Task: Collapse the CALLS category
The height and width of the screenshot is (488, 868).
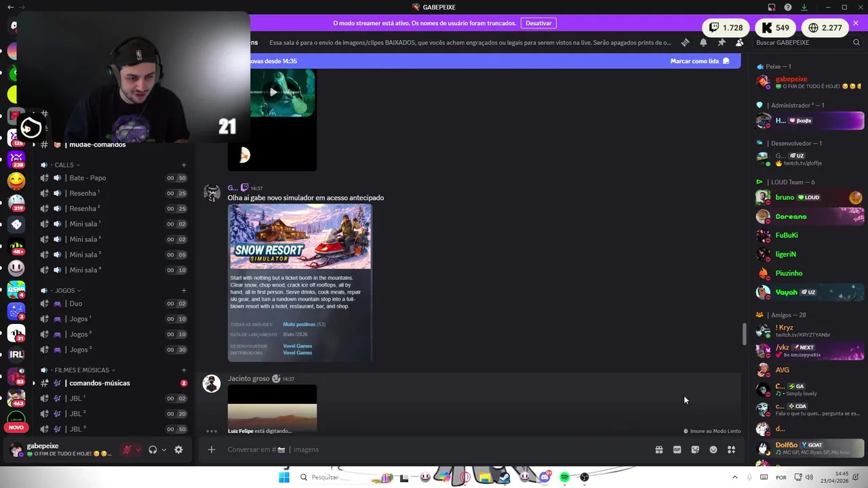Action: 66,165
